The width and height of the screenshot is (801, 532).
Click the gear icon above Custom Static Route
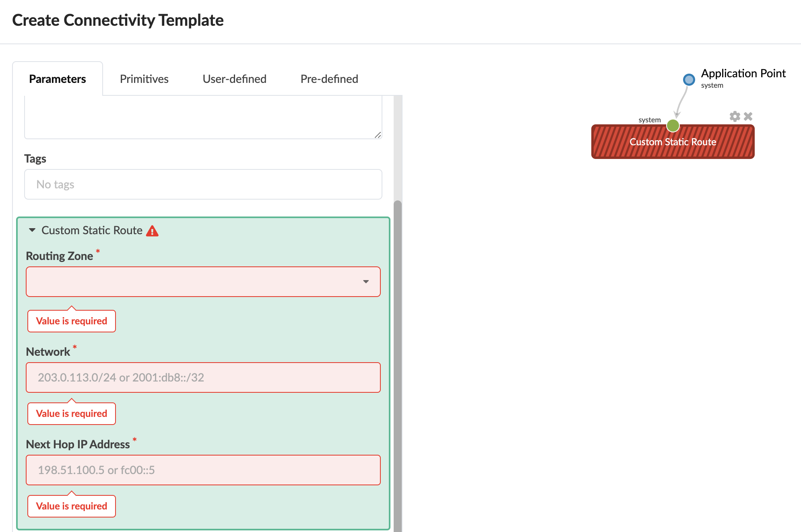click(735, 116)
